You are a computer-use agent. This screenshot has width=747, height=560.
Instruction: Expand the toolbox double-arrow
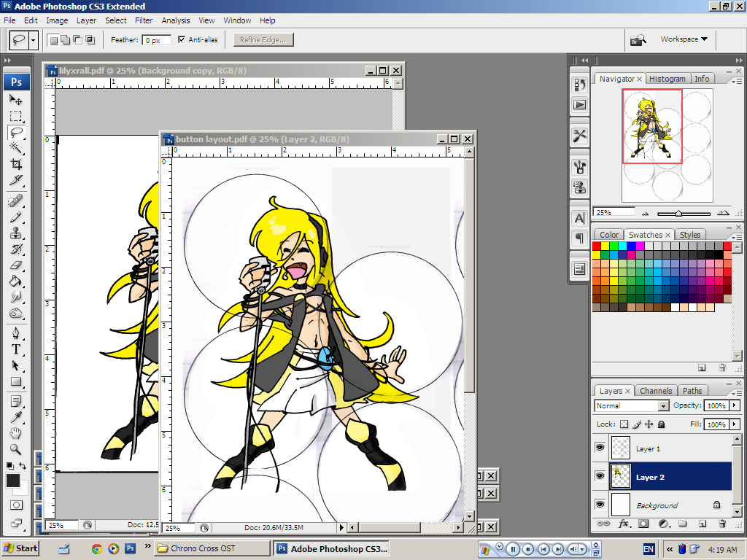(7, 61)
